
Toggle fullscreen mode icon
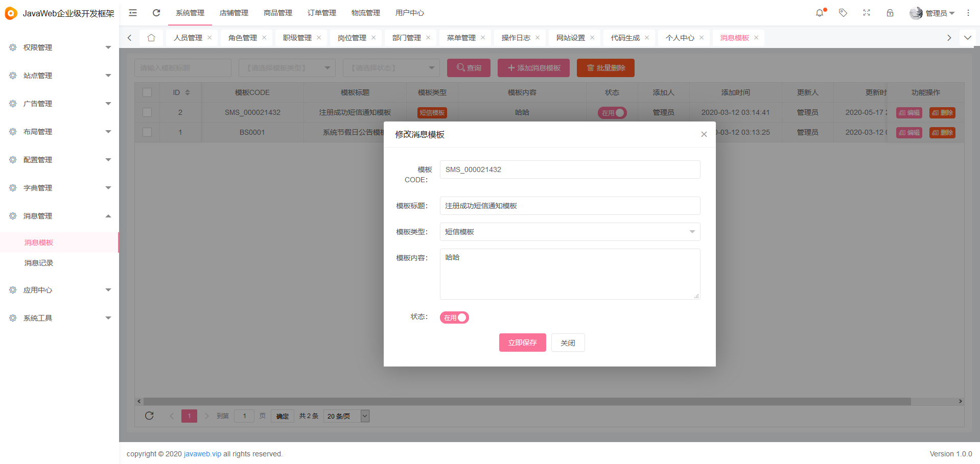[x=866, y=13]
